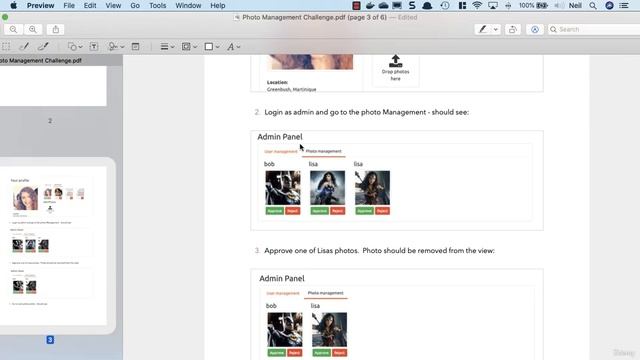
Task: Open the fill color dropdown
Action: [211, 47]
